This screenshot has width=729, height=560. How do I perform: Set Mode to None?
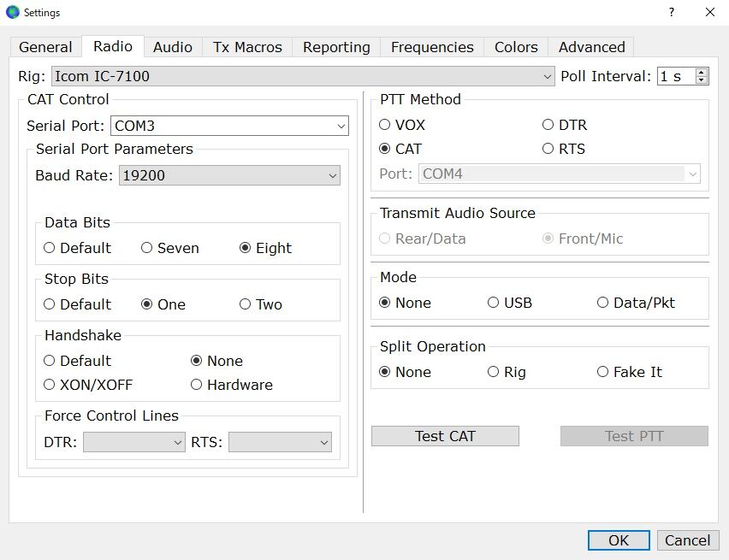point(405,303)
